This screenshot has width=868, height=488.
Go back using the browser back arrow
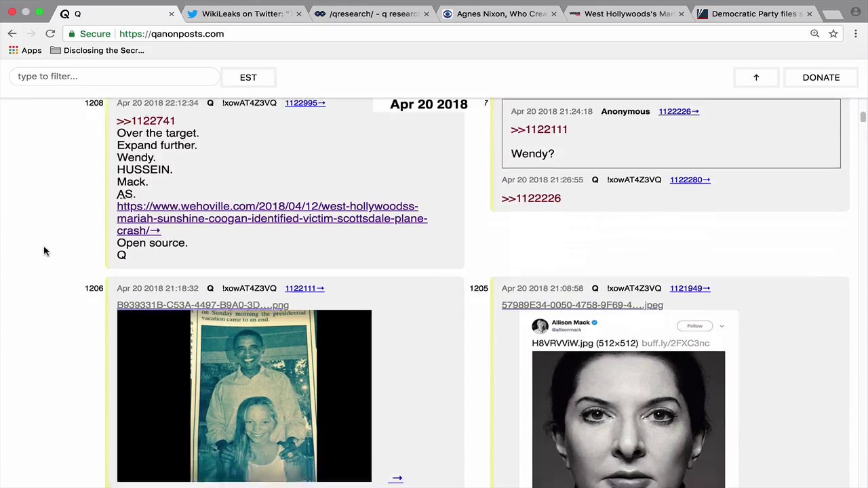click(x=12, y=33)
